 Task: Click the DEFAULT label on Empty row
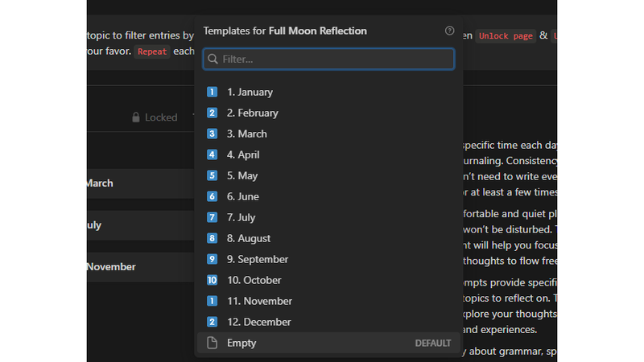[x=433, y=343]
